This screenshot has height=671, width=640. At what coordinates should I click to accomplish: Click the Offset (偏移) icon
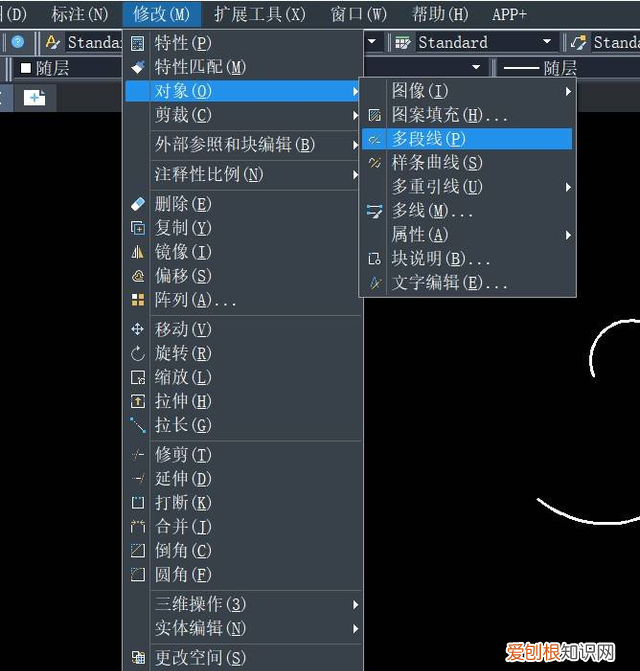(x=138, y=276)
